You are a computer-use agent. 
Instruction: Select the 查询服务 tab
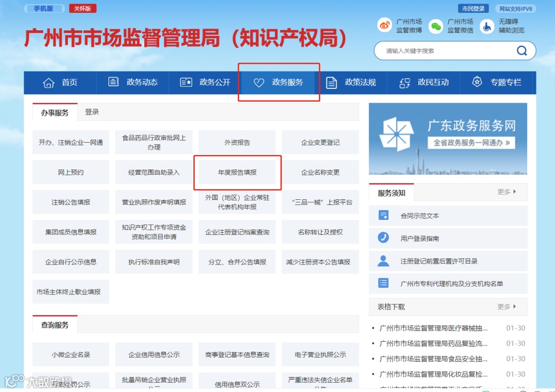coord(55,325)
